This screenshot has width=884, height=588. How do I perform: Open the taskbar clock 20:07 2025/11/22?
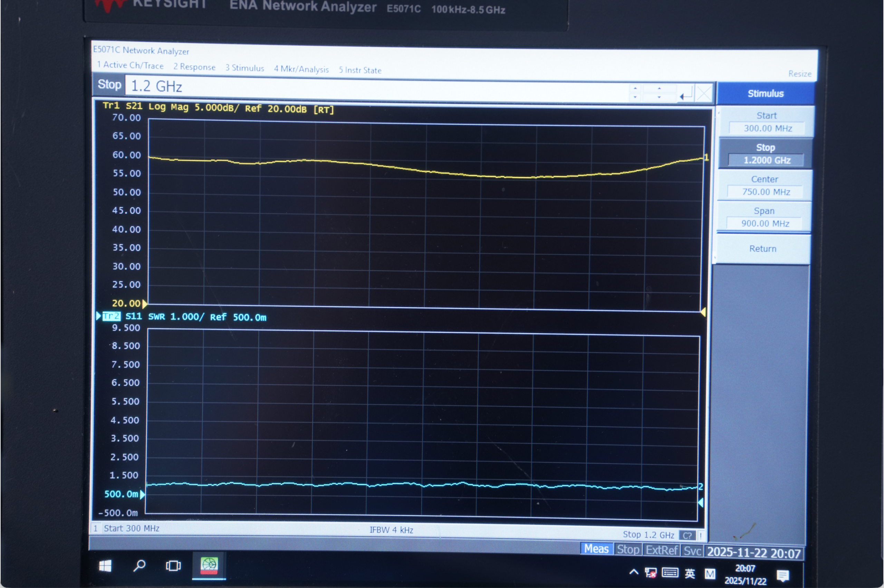point(745,575)
